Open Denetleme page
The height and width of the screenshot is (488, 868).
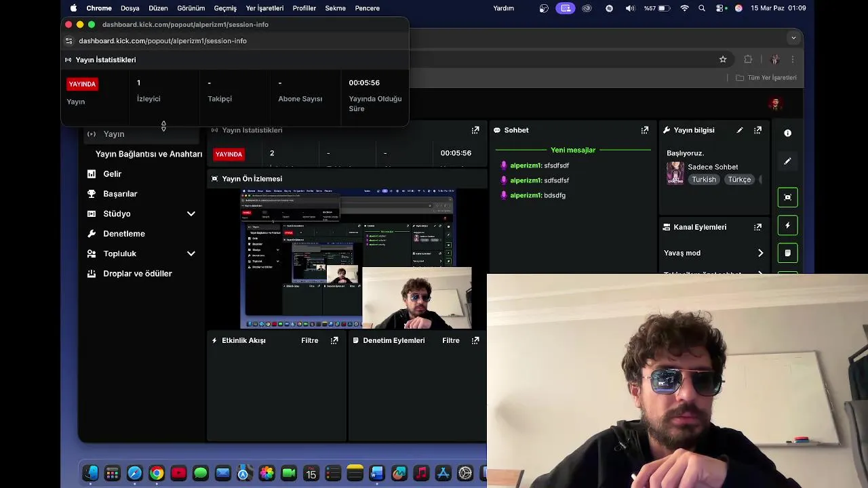[124, 234]
